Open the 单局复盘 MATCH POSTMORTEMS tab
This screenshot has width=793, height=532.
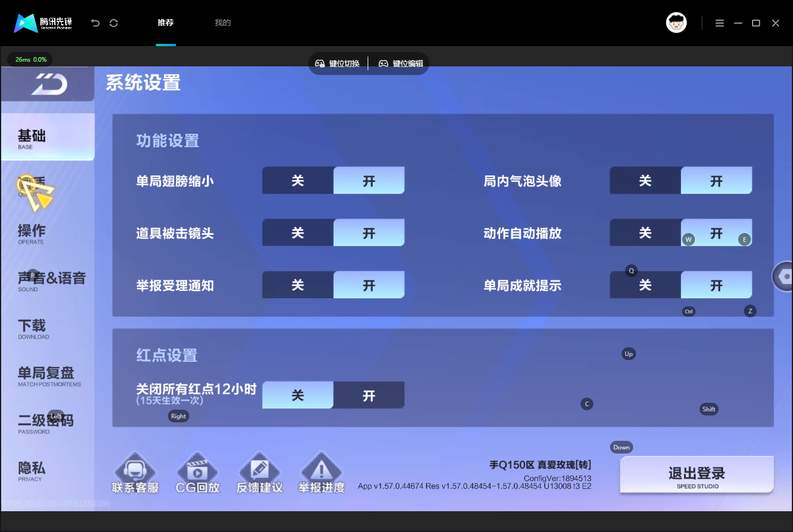point(48,376)
